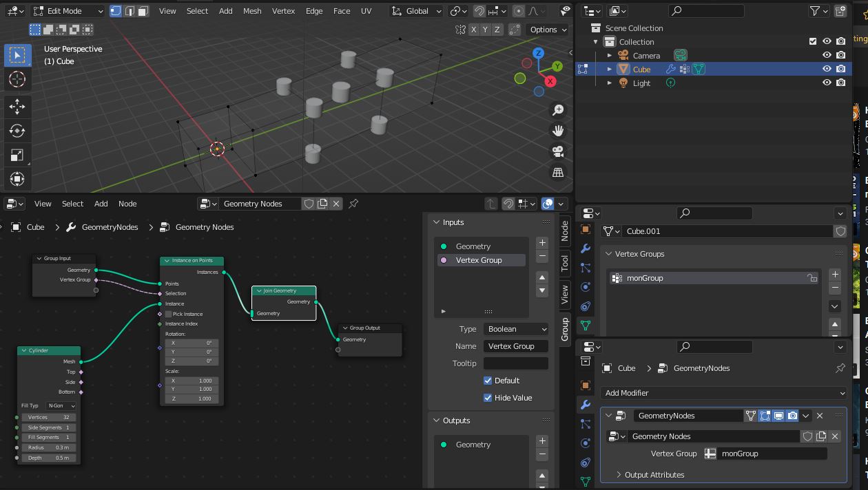The image size is (868, 490).
Task: Open Fill Type N-Gon dropdown
Action: coord(61,406)
